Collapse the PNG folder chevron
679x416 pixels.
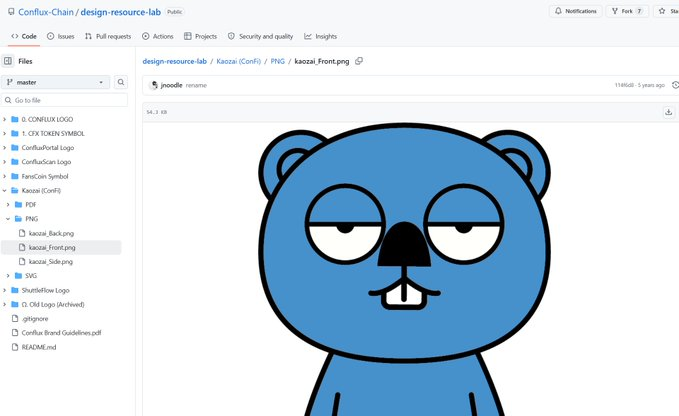pos(8,219)
